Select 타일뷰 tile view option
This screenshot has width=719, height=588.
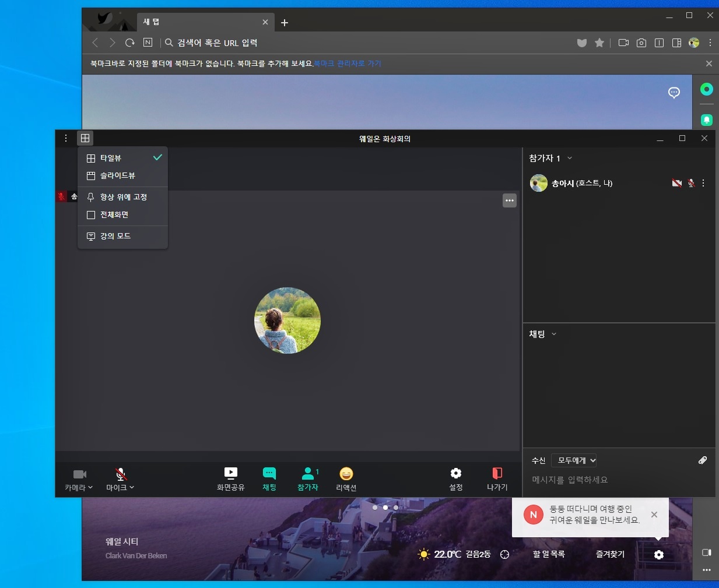tap(122, 158)
